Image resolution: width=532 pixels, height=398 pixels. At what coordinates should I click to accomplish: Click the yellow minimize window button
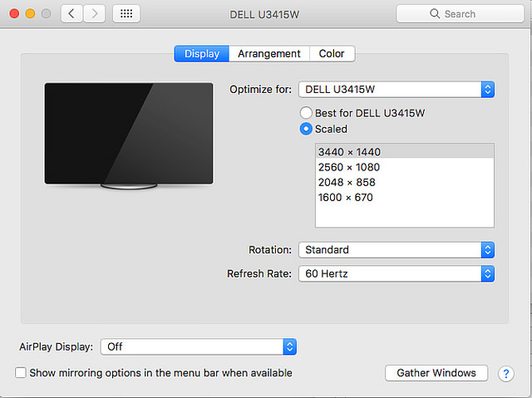30,14
